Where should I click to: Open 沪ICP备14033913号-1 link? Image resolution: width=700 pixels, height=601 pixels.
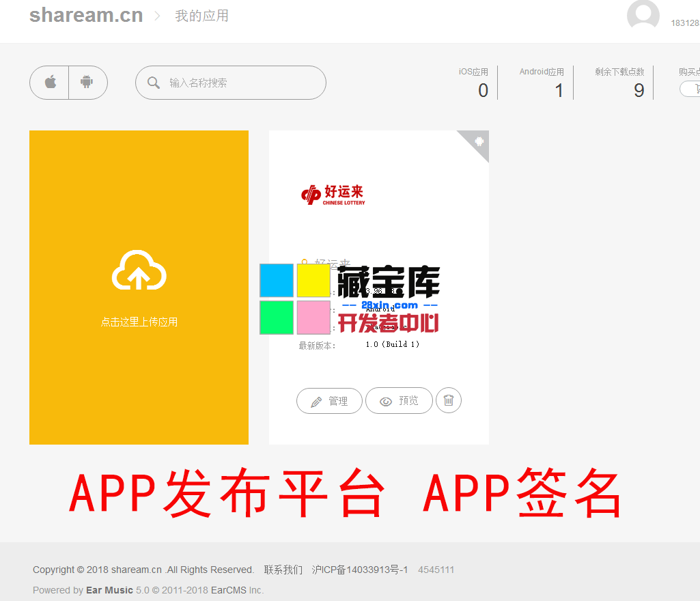(x=360, y=570)
